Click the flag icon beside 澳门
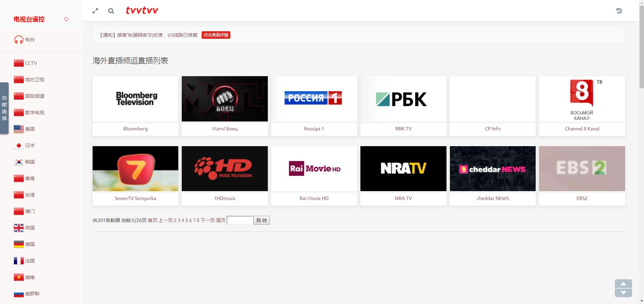Screen dimensions: 644x304 point(19,211)
